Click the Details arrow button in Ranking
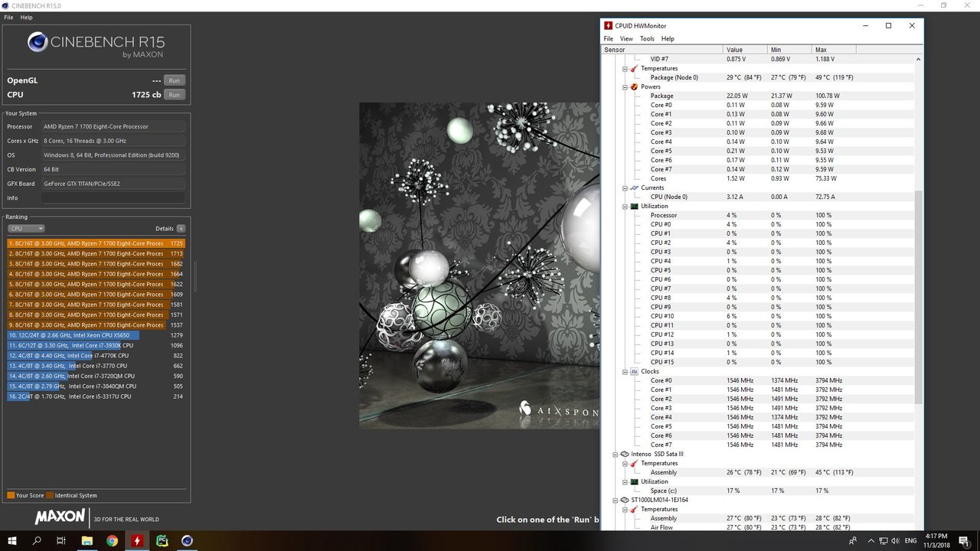The image size is (980, 551). [181, 228]
